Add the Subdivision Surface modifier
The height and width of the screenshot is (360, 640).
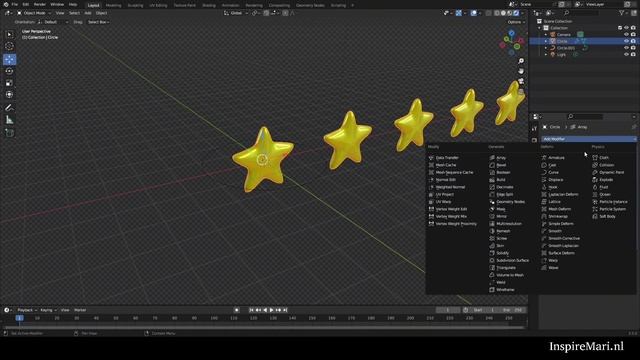pyautogui.click(x=509, y=260)
